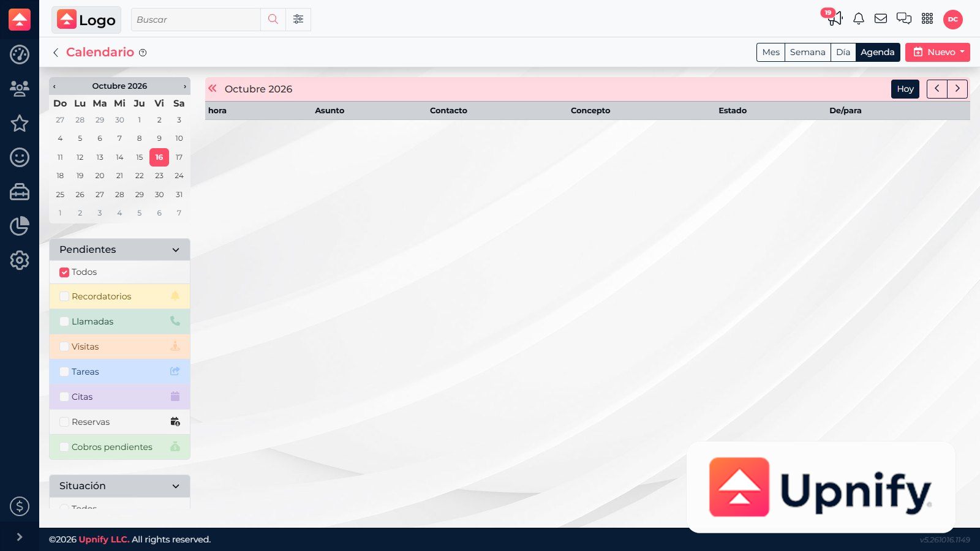The height and width of the screenshot is (551, 980).
Task: Go to previous month in mini calendar
Action: pyautogui.click(x=55, y=86)
